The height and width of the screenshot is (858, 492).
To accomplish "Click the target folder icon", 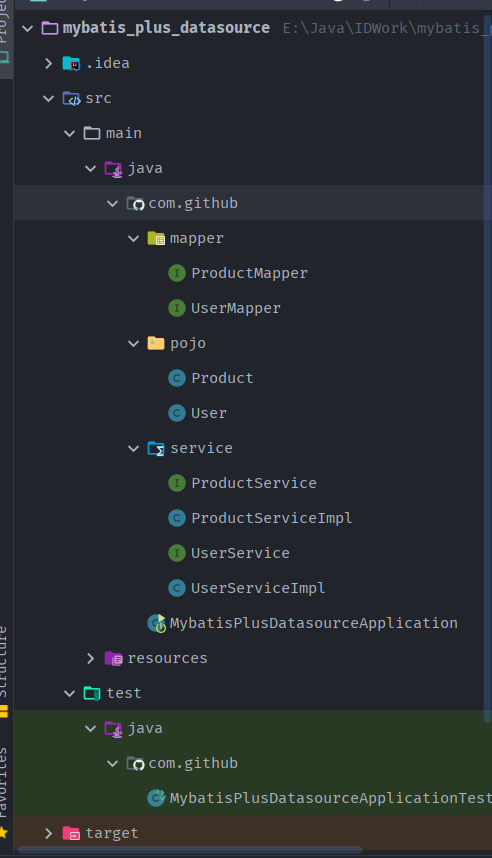I will click(71, 833).
